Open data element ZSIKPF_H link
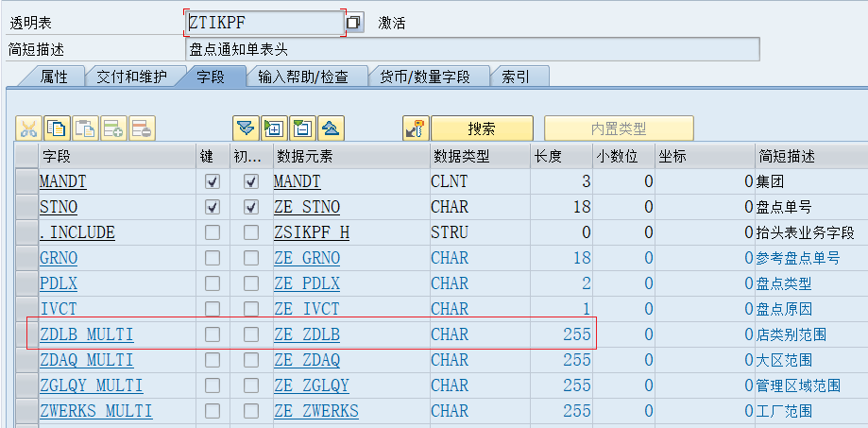This screenshot has width=868, height=428. tap(312, 232)
